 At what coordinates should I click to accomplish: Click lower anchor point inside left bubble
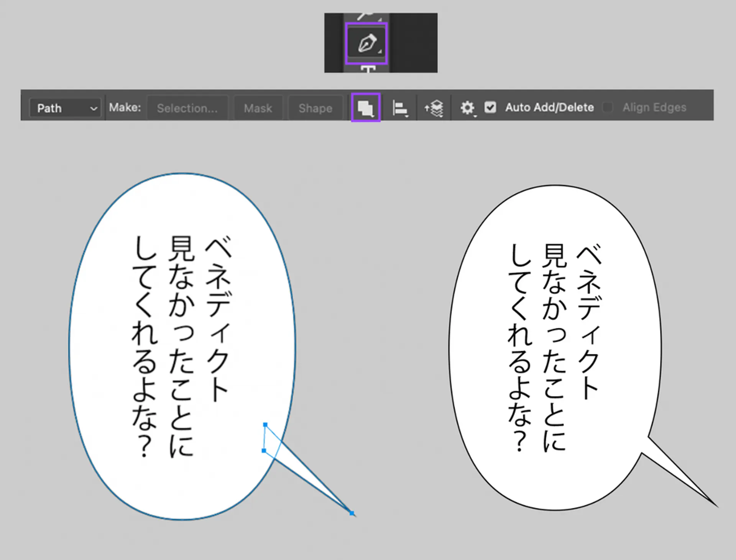(x=264, y=451)
